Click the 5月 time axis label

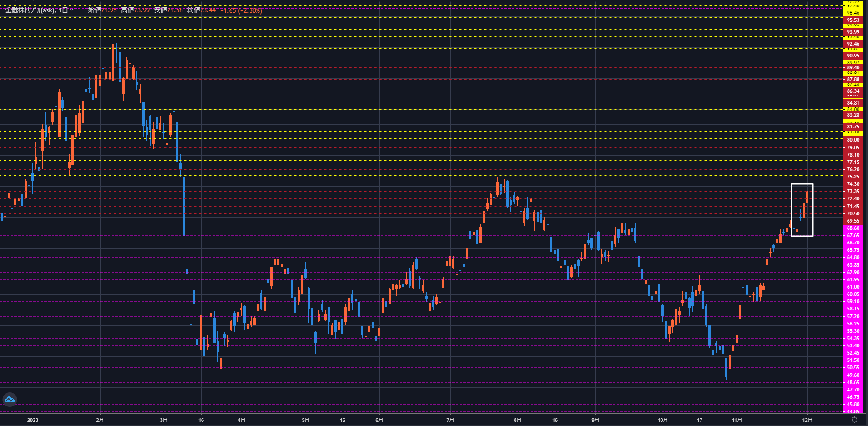306,420
